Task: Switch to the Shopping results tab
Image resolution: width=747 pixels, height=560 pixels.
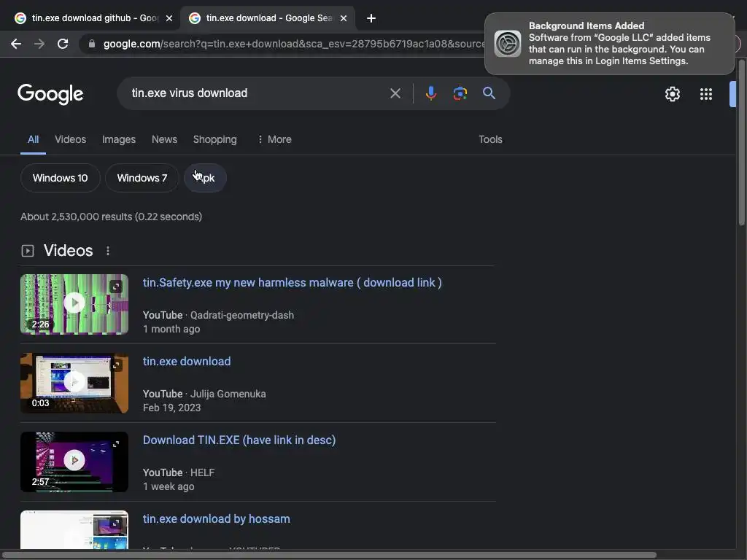Action: 215,139
